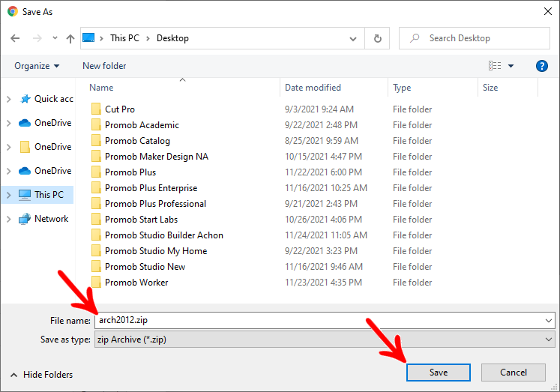Focus the Search Desktop box
560x392 pixels.
tap(475, 38)
